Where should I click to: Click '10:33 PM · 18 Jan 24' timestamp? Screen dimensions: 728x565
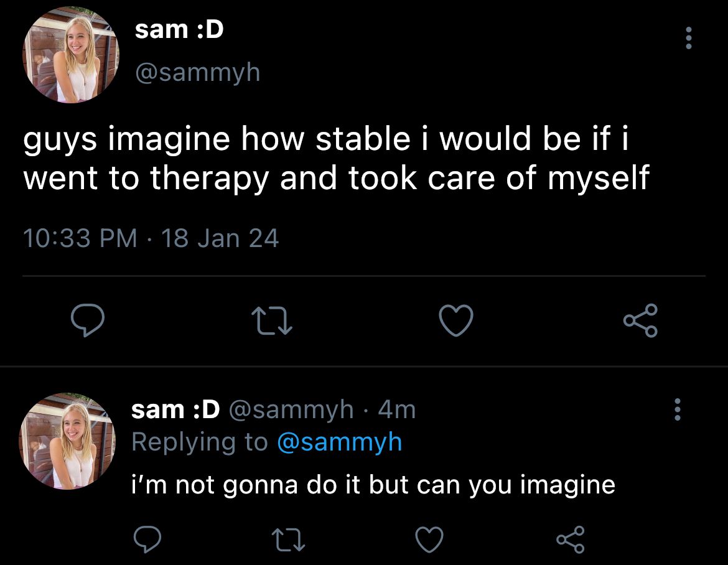click(151, 238)
